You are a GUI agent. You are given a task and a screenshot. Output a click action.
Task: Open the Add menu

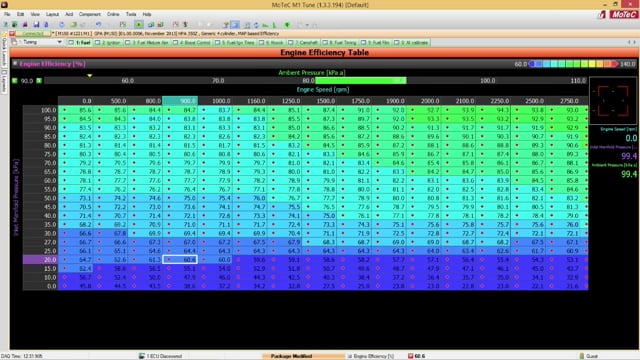(69, 14)
